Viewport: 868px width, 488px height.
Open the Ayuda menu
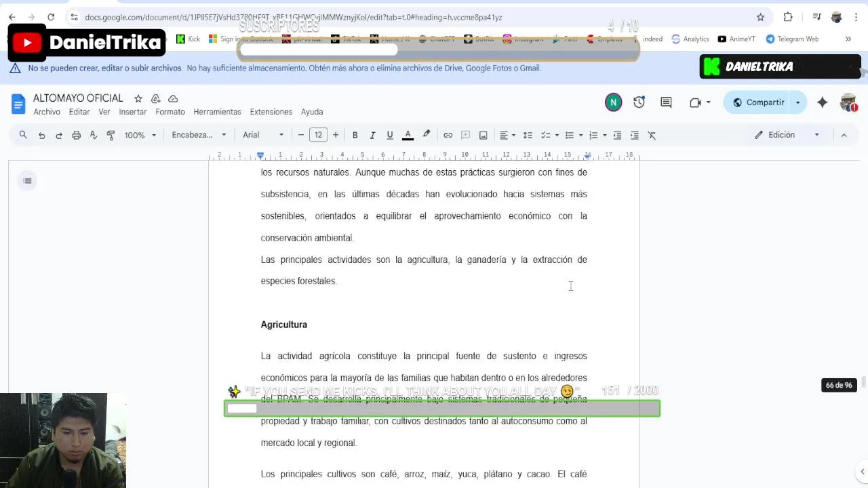click(x=312, y=112)
